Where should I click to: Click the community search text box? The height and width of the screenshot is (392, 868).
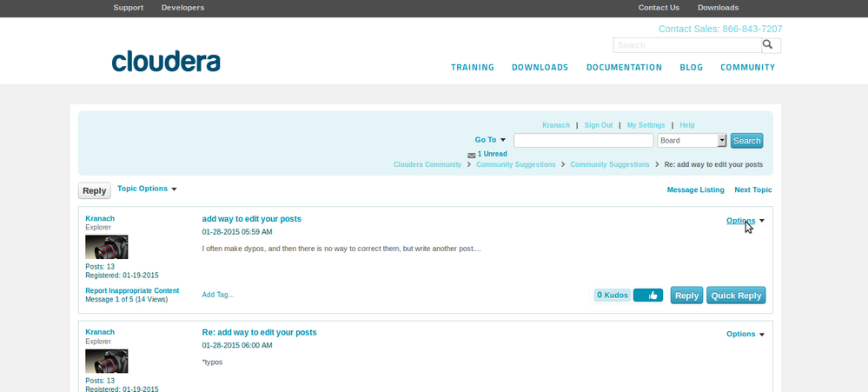click(x=584, y=140)
